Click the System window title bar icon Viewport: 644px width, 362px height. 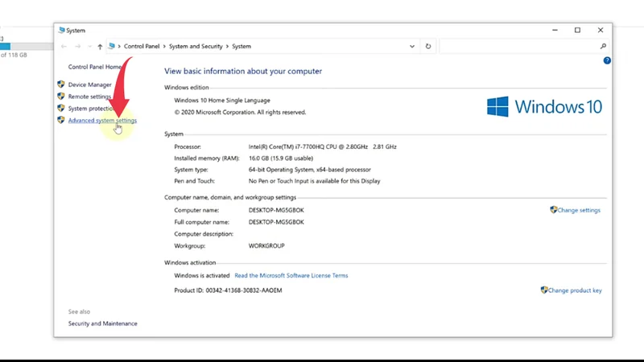[x=61, y=31]
